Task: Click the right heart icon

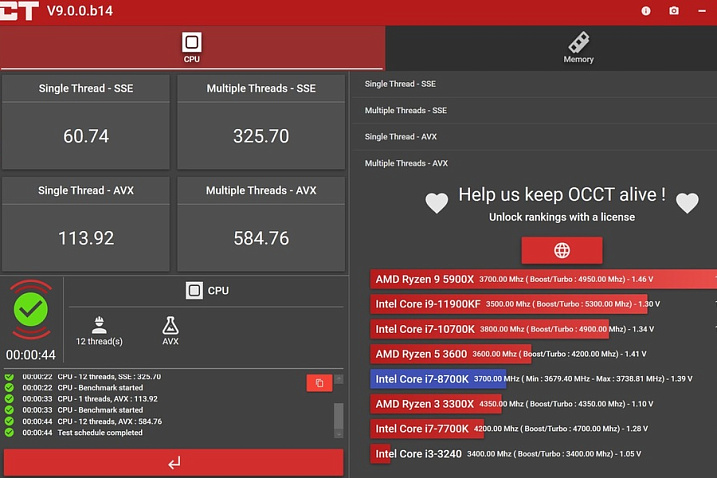Action: tap(687, 203)
